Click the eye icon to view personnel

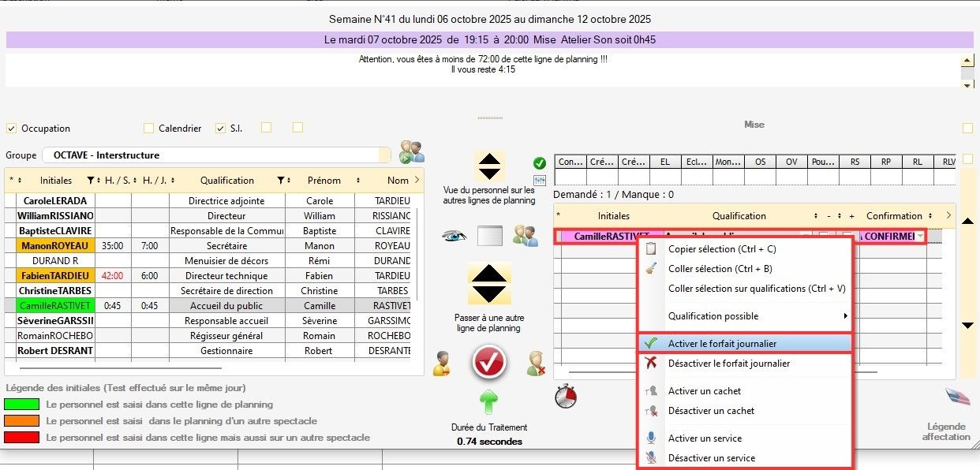coord(453,235)
